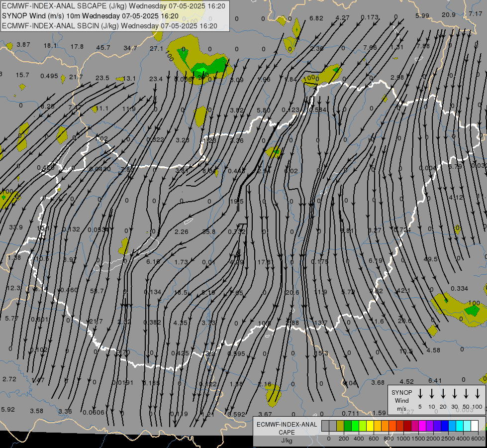
Task: Click the 5 m/s wind arrow in legend
Action: click(x=420, y=394)
